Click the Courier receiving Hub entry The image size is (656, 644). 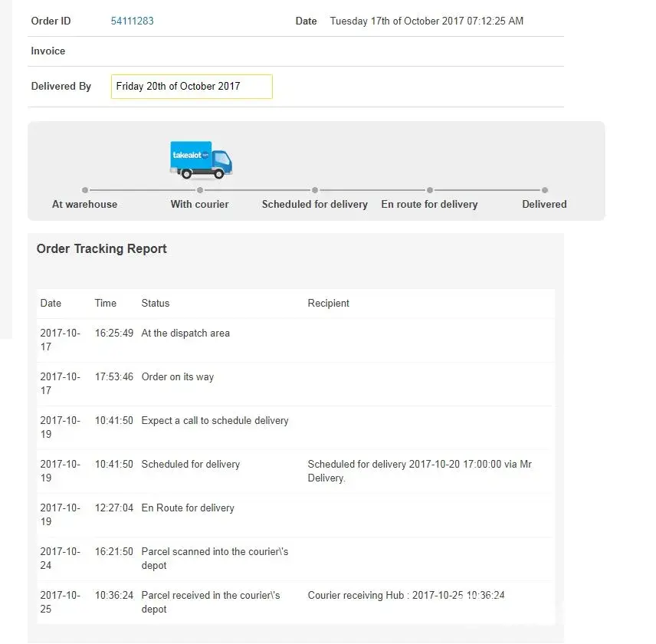406,595
